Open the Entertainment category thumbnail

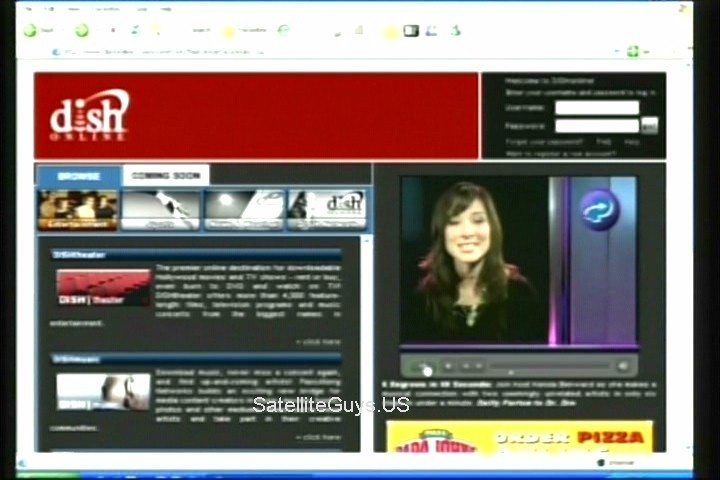78,210
